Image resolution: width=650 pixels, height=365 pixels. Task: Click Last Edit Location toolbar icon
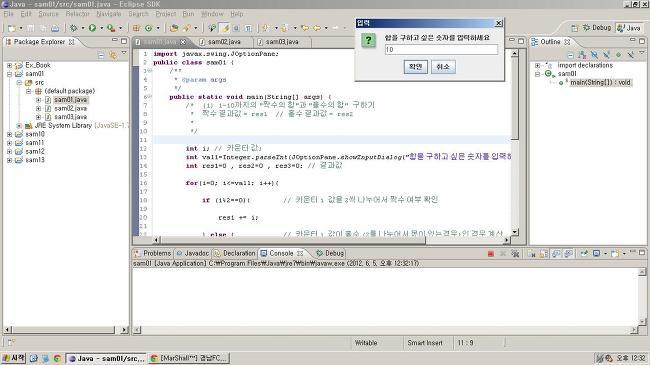[305, 28]
